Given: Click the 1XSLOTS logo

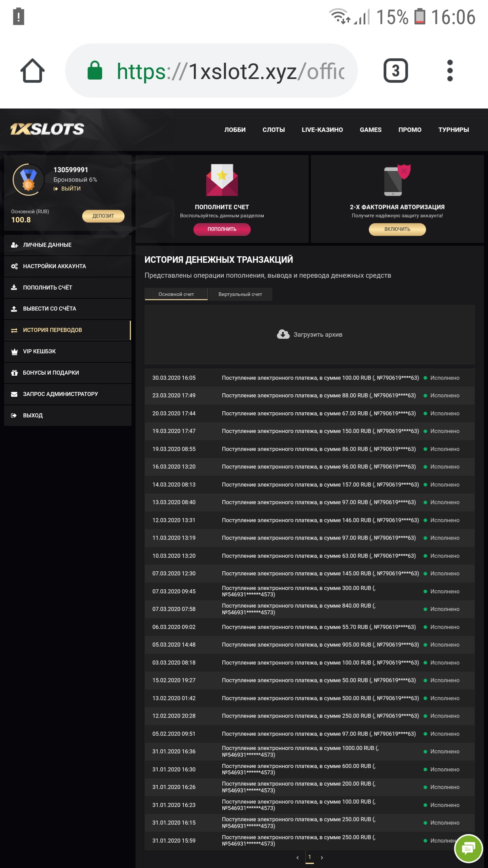Looking at the screenshot, I should point(47,129).
